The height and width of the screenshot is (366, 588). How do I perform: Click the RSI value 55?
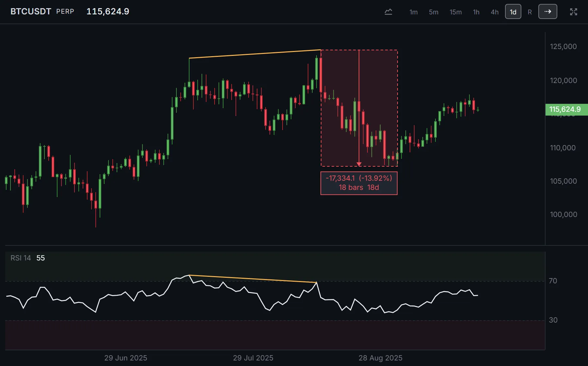coord(41,258)
